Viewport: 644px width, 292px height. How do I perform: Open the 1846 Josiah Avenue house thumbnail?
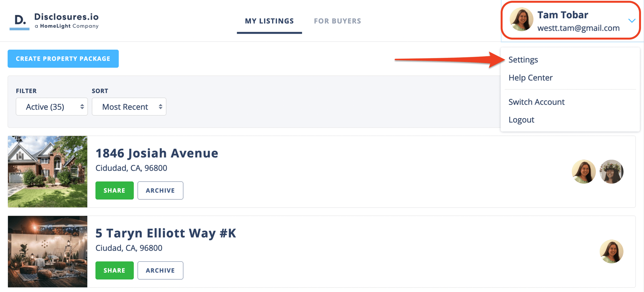click(x=48, y=172)
